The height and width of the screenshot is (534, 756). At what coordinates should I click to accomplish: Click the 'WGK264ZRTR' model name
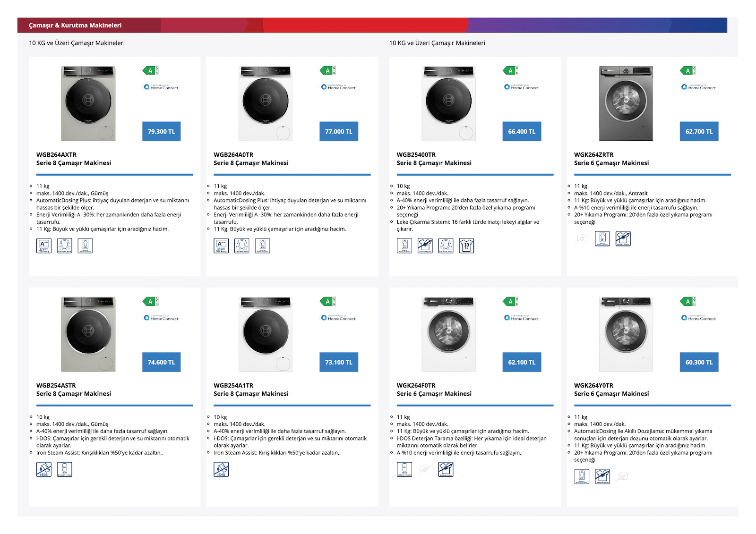pyautogui.click(x=594, y=154)
